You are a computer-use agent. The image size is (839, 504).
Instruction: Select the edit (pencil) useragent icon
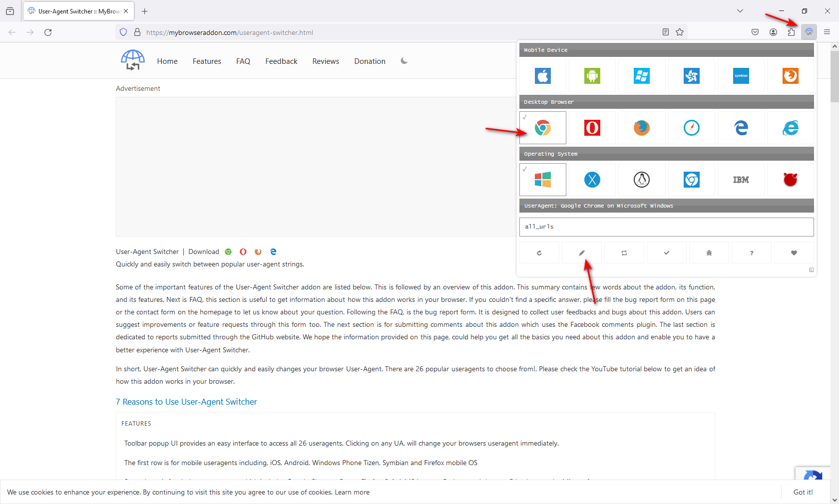click(x=581, y=252)
